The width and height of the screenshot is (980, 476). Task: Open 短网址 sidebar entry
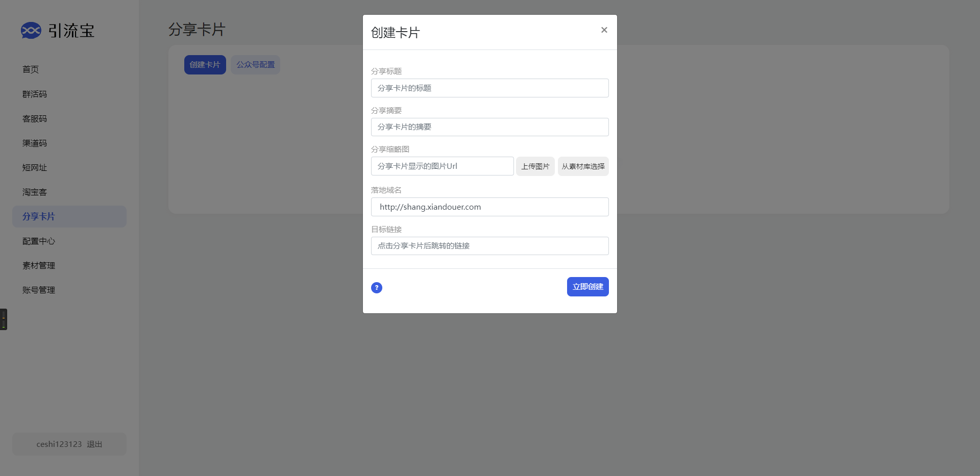[x=69, y=167]
